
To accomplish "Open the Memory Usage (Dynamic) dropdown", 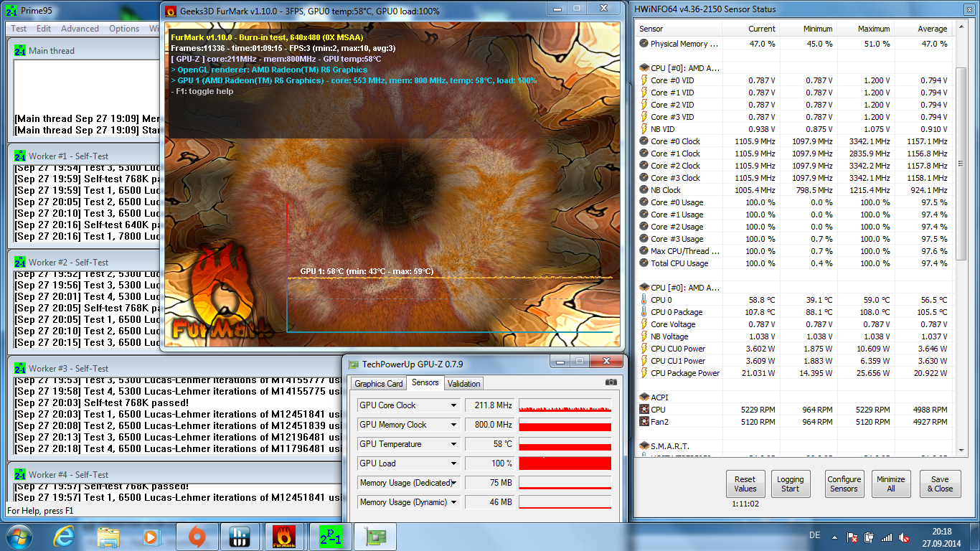I will pos(453,502).
